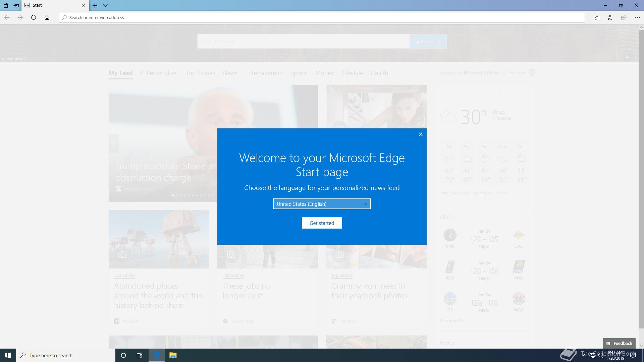Viewport: 644px width, 362px height.
Task: View MIN vs LAL game score
Action: (484, 239)
